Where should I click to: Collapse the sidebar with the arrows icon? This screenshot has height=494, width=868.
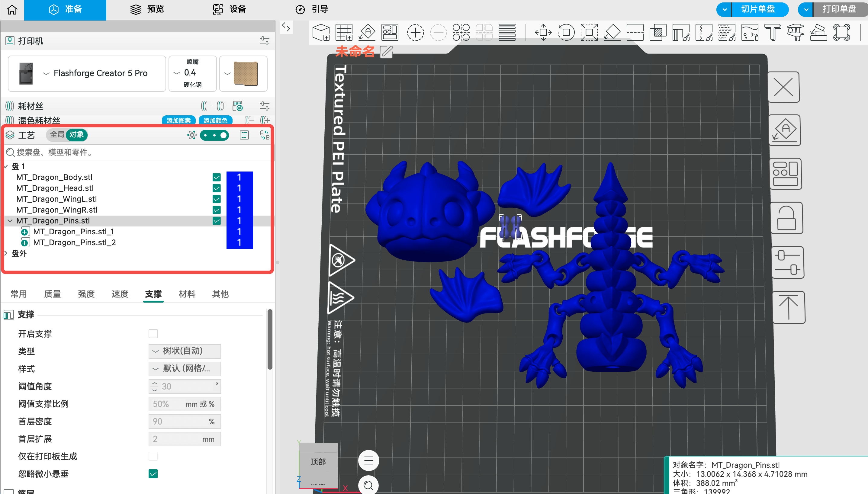click(286, 27)
